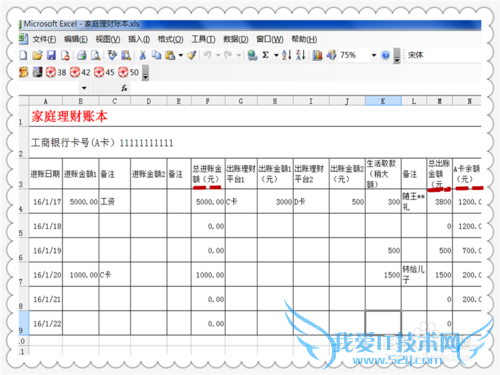Viewport: 500px width, 375px height.
Task: Open Print Preview
Action: point(96,55)
